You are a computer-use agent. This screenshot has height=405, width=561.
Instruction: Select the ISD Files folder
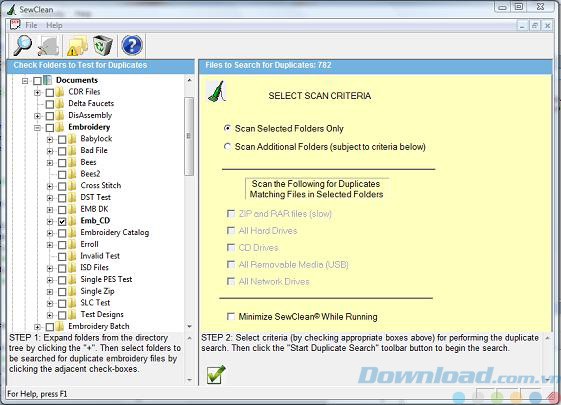[x=94, y=267]
